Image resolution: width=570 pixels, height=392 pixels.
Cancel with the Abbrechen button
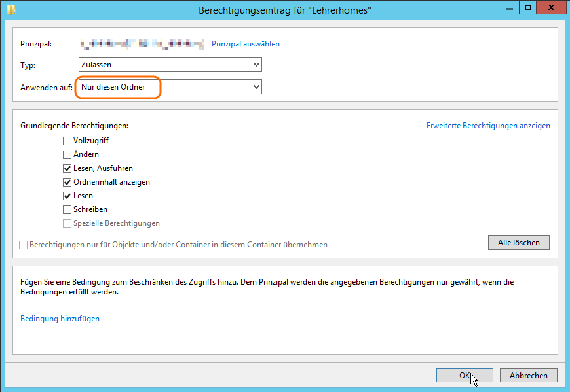[x=528, y=375]
